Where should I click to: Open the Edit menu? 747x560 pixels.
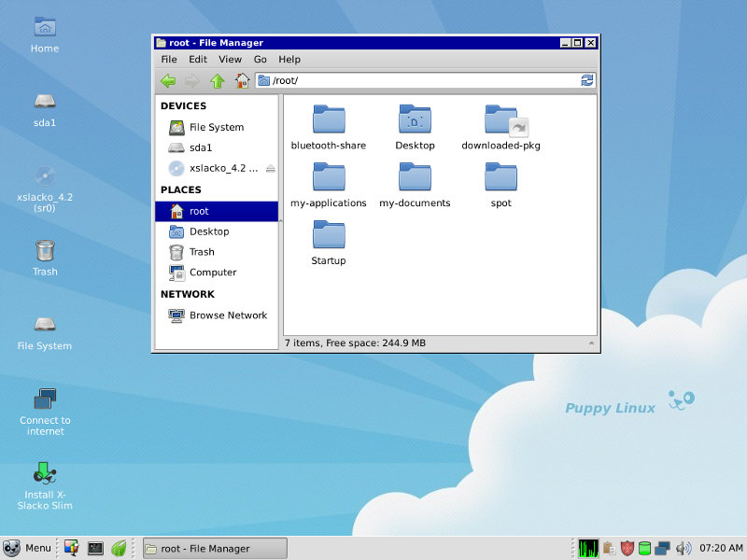pyautogui.click(x=198, y=60)
